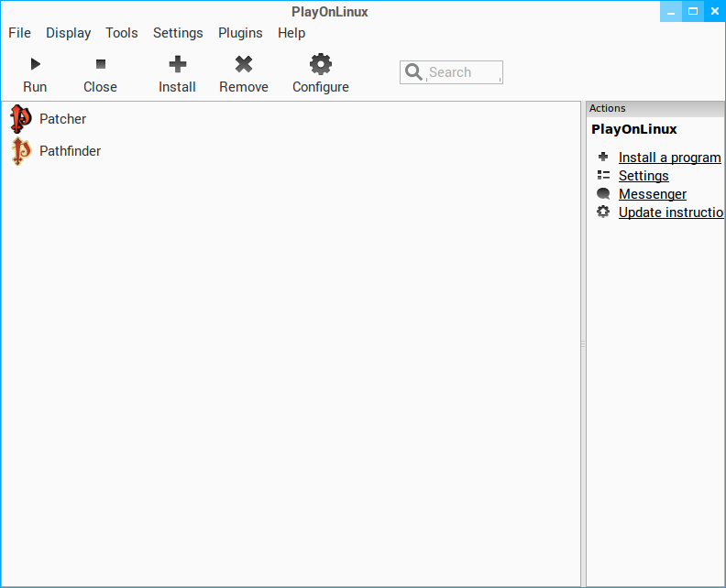726x588 pixels.
Task: Click the Close stop-square toolbar icon
Action: [101, 64]
